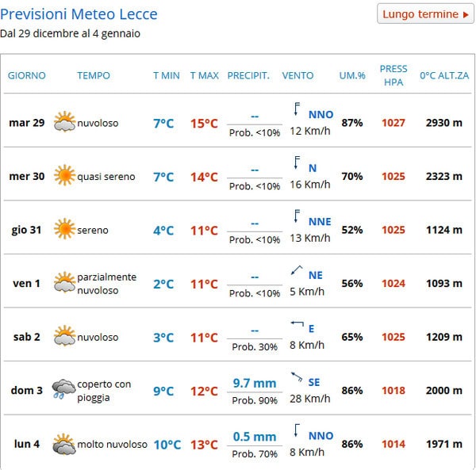Select the VENTO column header

click(297, 75)
